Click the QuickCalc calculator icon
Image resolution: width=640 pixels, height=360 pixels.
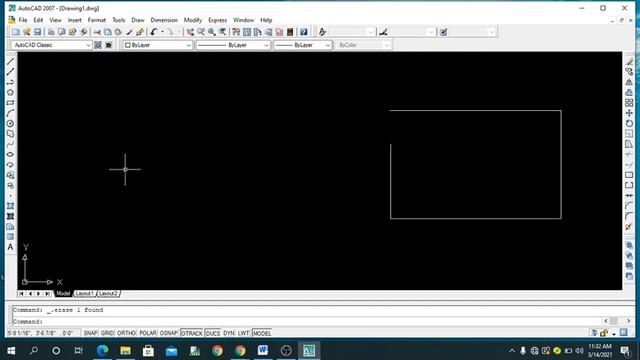tap(290, 32)
